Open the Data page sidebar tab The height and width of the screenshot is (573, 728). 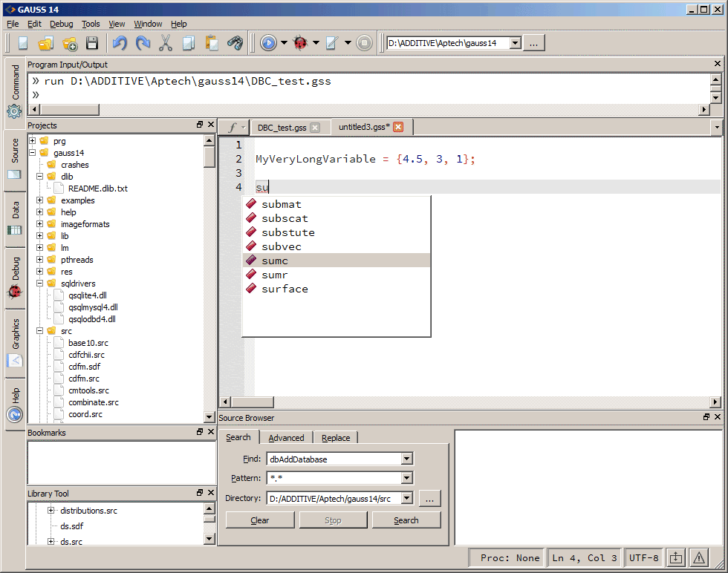(x=15, y=218)
